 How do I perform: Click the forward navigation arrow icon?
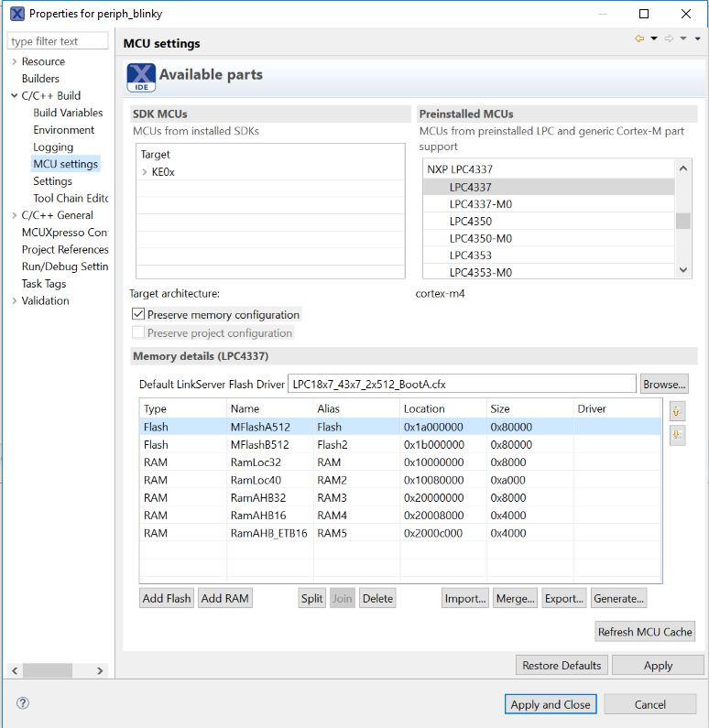point(669,38)
